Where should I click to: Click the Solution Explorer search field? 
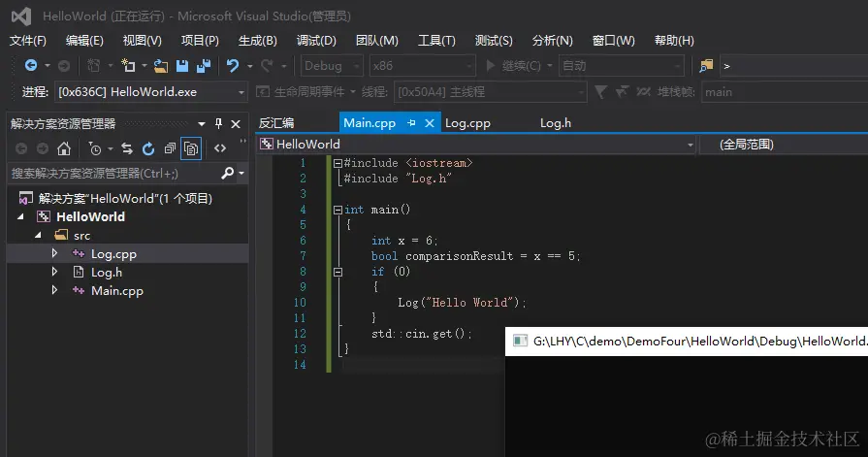point(114,174)
